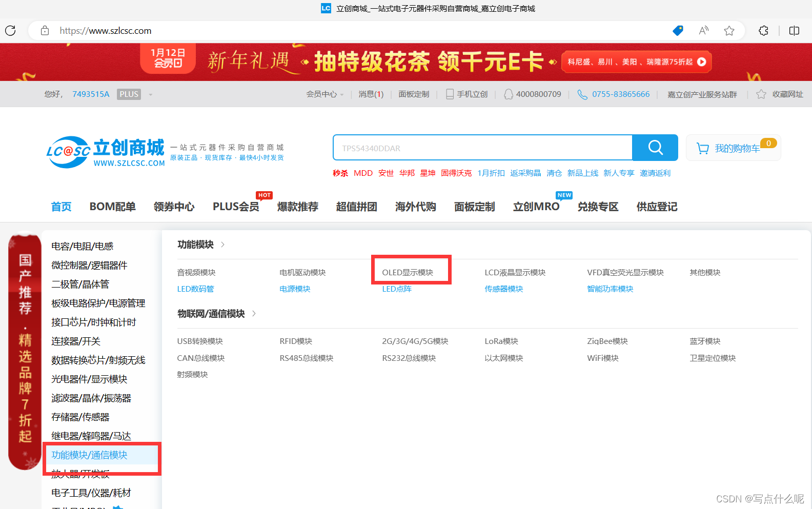Image resolution: width=812 pixels, height=509 pixels.
Task: View site information lock icon
Action: (x=45, y=31)
